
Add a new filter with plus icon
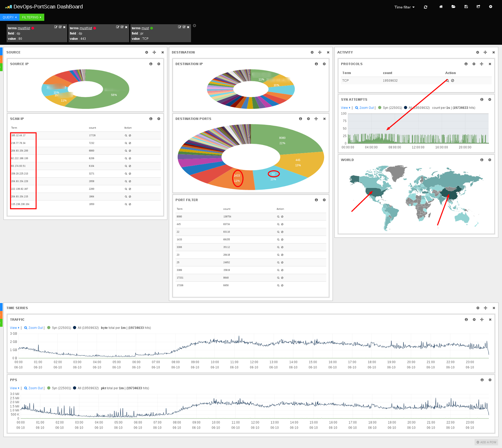coord(195,26)
